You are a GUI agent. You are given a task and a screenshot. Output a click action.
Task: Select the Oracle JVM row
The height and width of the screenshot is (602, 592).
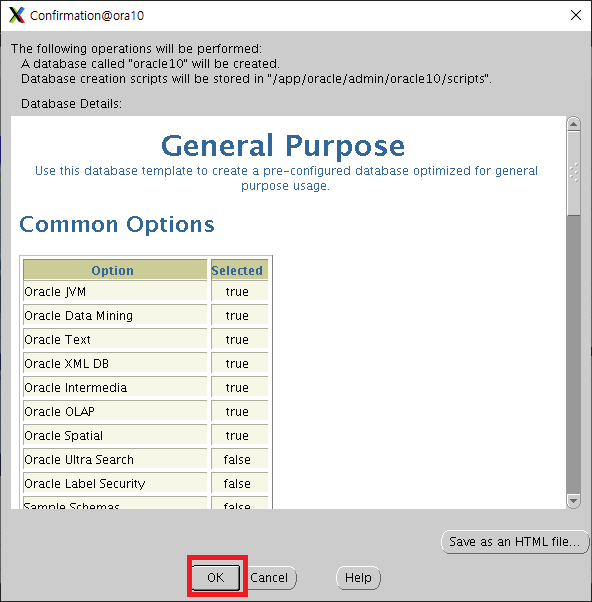[x=146, y=292]
